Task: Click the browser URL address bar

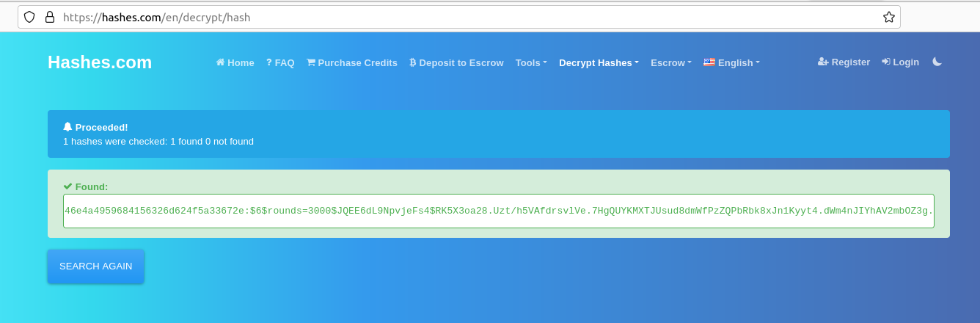Action: point(469,17)
